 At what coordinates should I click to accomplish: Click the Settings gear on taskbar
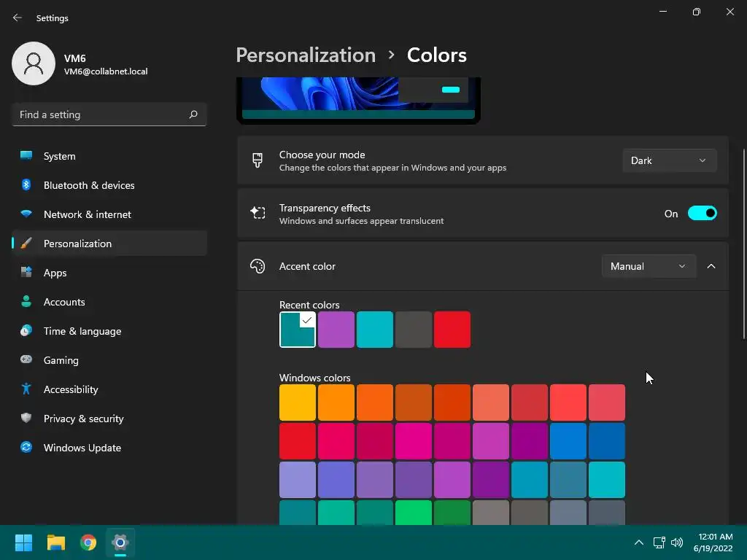click(120, 542)
